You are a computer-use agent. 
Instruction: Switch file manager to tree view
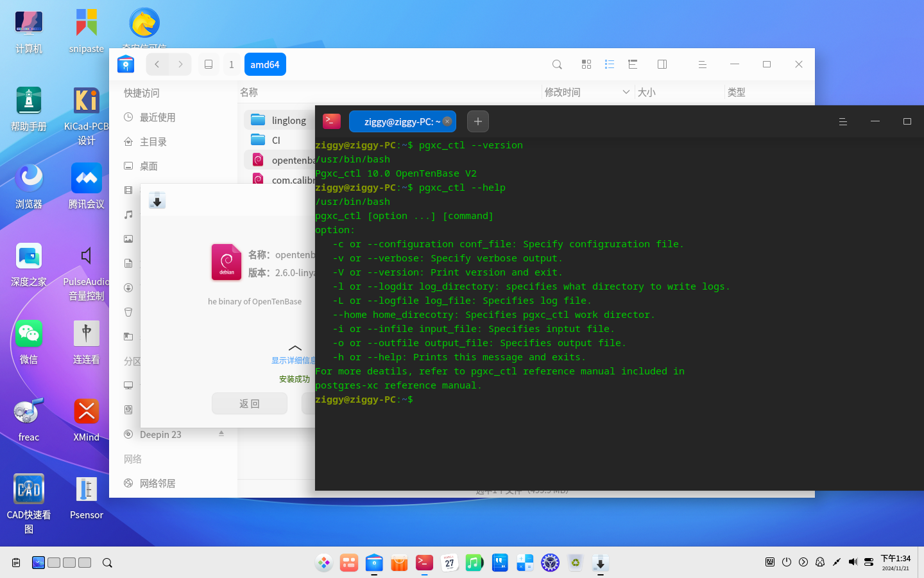[633, 64]
